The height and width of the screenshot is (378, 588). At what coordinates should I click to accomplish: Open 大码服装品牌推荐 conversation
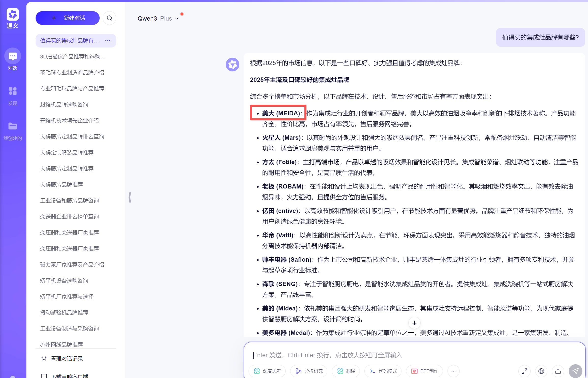pos(61,185)
